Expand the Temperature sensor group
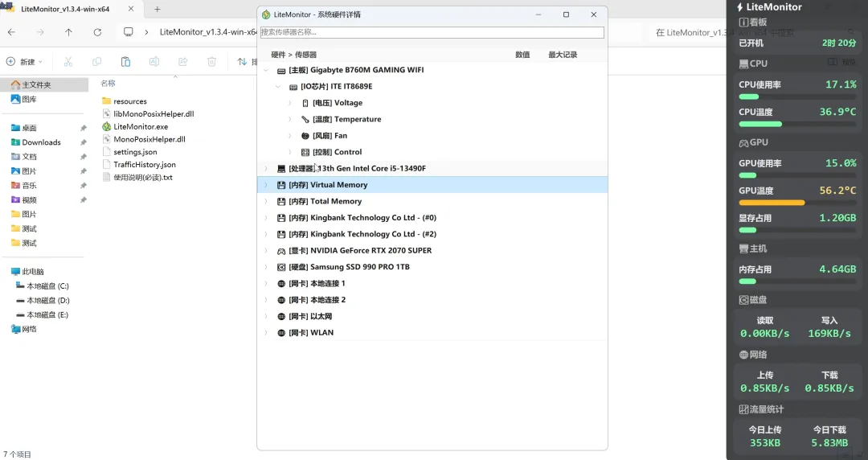Image resolution: width=868 pixels, height=460 pixels. click(289, 119)
